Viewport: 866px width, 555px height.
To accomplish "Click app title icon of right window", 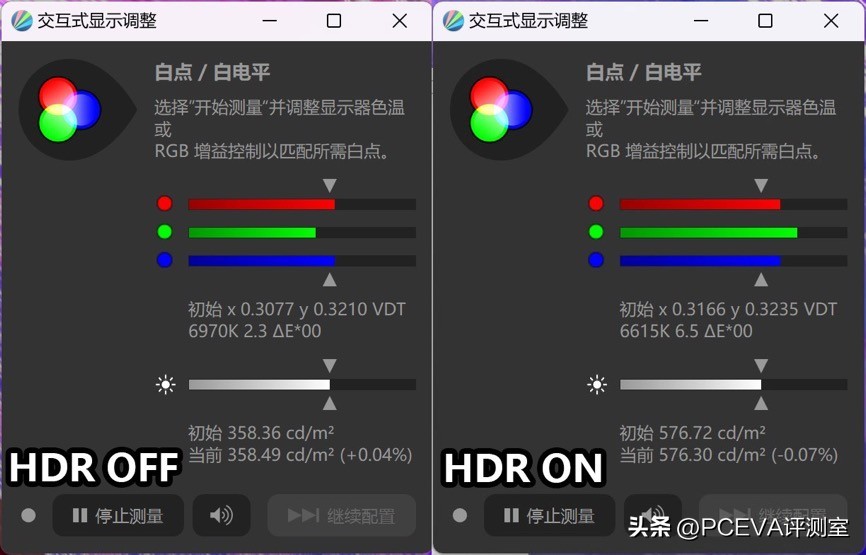I will pyautogui.click(x=453, y=21).
